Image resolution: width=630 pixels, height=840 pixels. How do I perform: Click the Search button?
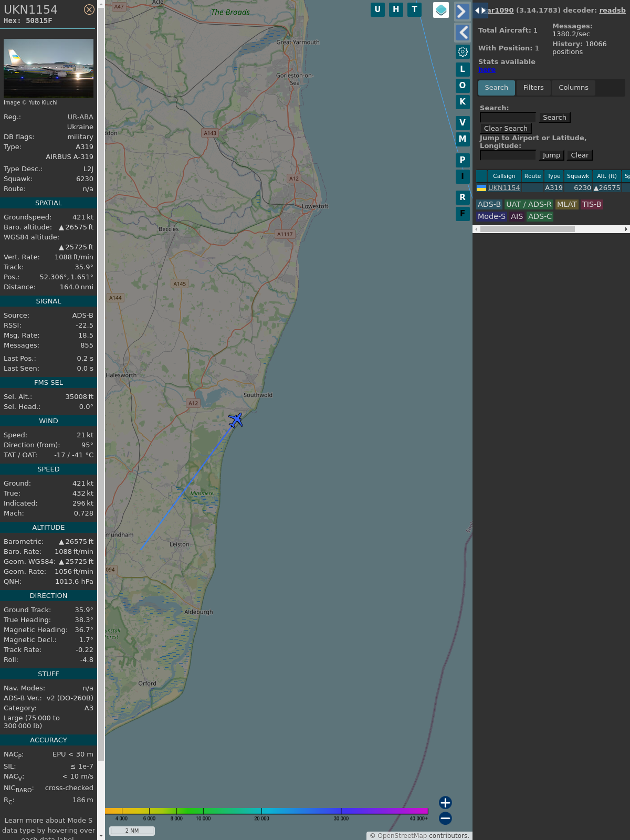(x=554, y=118)
